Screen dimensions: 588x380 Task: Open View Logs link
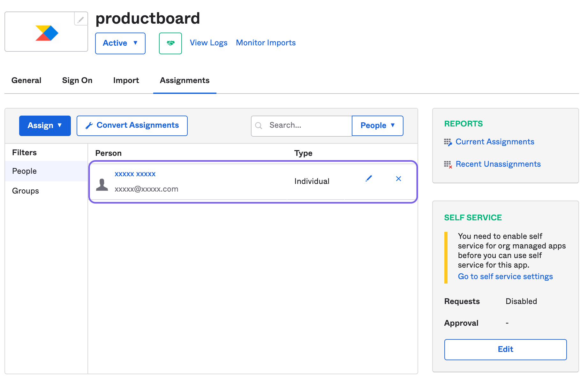pyautogui.click(x=208, y=43)
